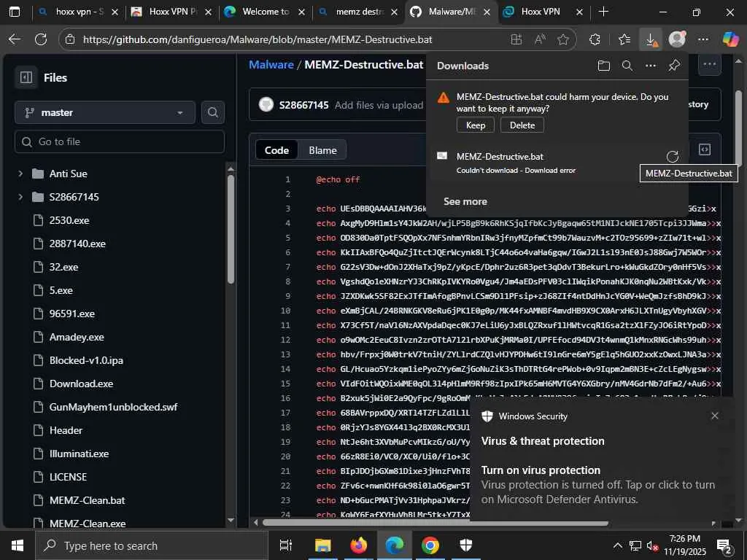Open the symbols panel icon
747x560 pixels.
(705, 149)
